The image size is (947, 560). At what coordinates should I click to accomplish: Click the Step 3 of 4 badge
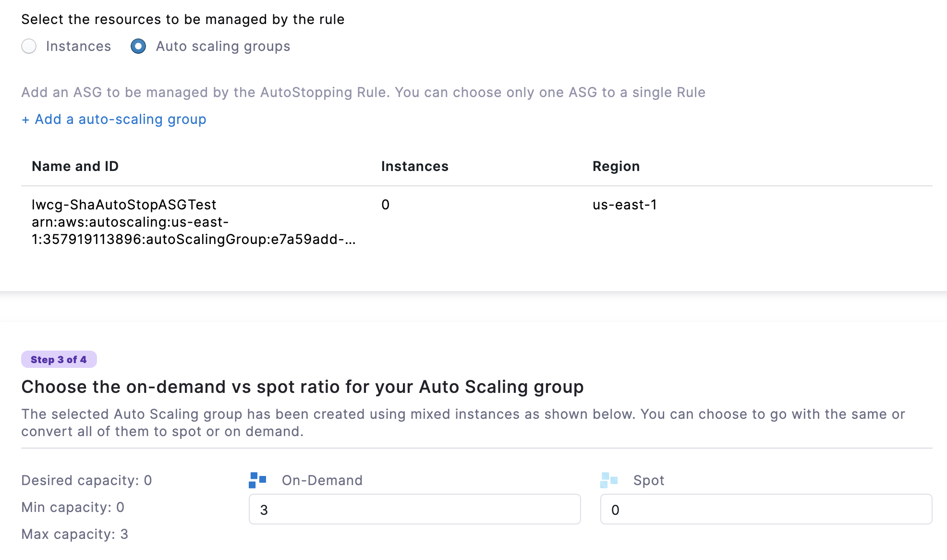(59, 359)
